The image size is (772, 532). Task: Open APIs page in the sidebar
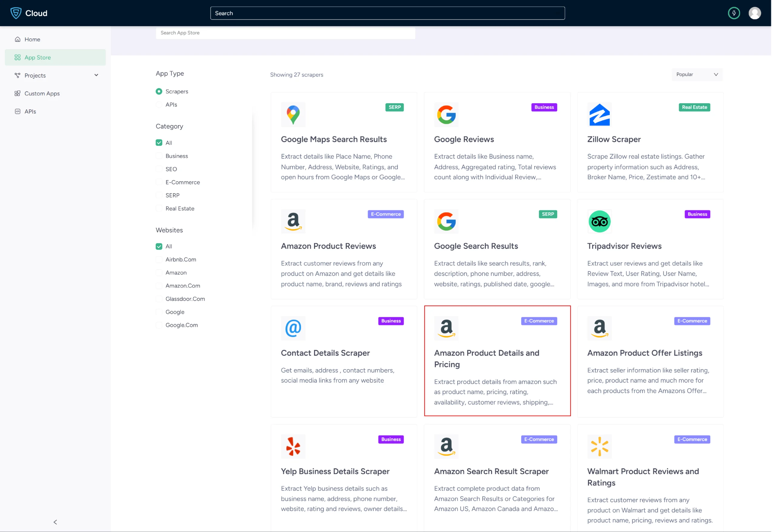(55, 111)
